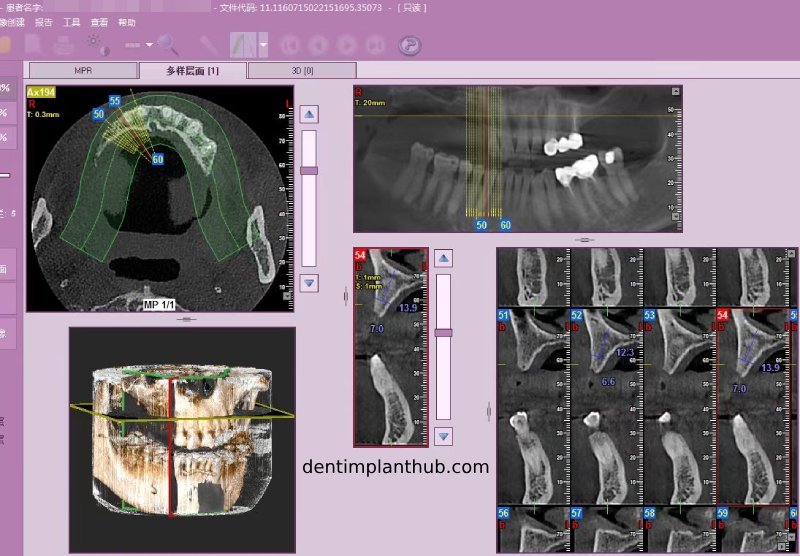Viewport: 800px width, 556px height.
Task: Click axial view scroll up arrow
Action: (309, 114)
